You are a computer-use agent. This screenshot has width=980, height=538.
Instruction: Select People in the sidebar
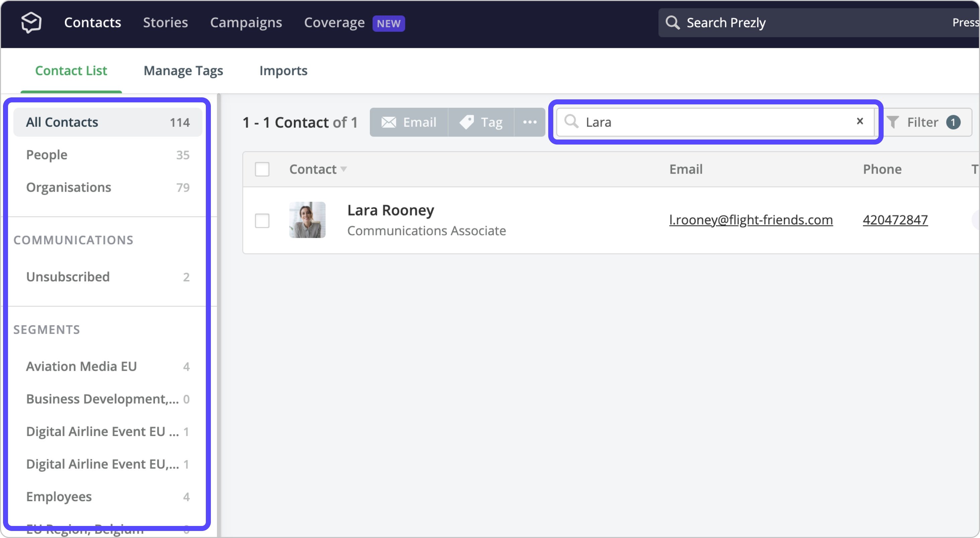pyautogui.click(x=108, y=155)
